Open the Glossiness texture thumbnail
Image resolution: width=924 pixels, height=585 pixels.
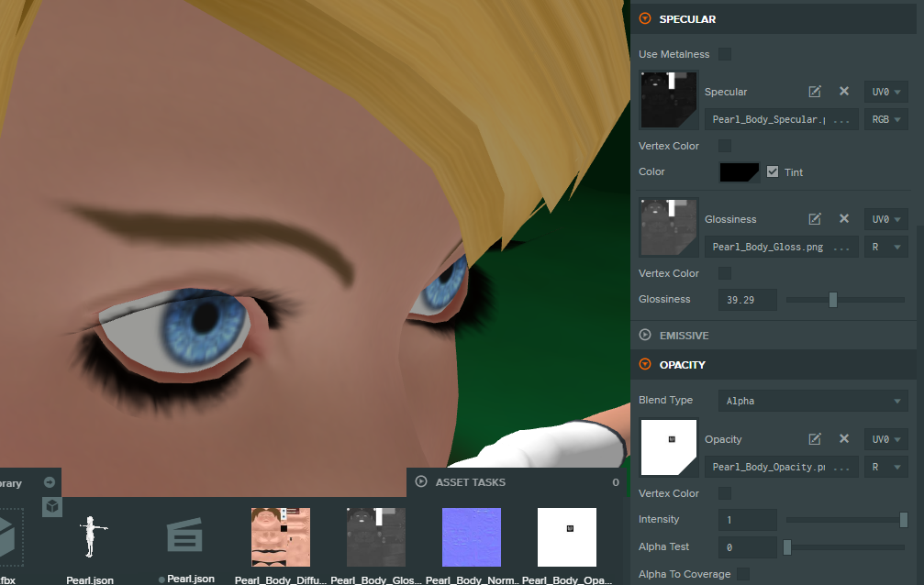tap(668, 226)
